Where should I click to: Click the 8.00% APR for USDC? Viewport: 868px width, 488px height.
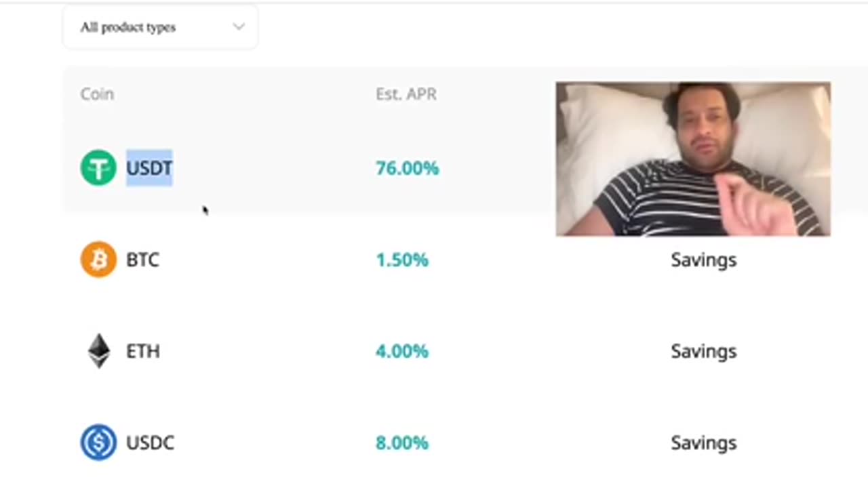click(x=401, y=443)
